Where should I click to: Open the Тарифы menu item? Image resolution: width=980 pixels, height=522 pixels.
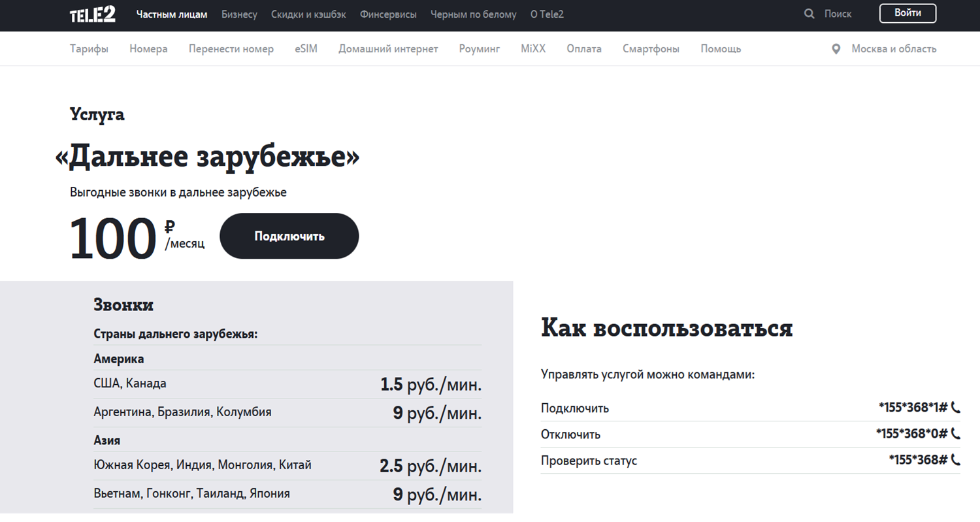click(90, 49)
